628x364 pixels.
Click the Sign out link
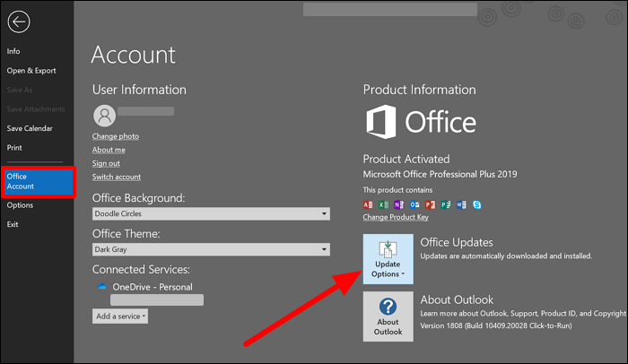pyautogui.click(x=106, y=163)
